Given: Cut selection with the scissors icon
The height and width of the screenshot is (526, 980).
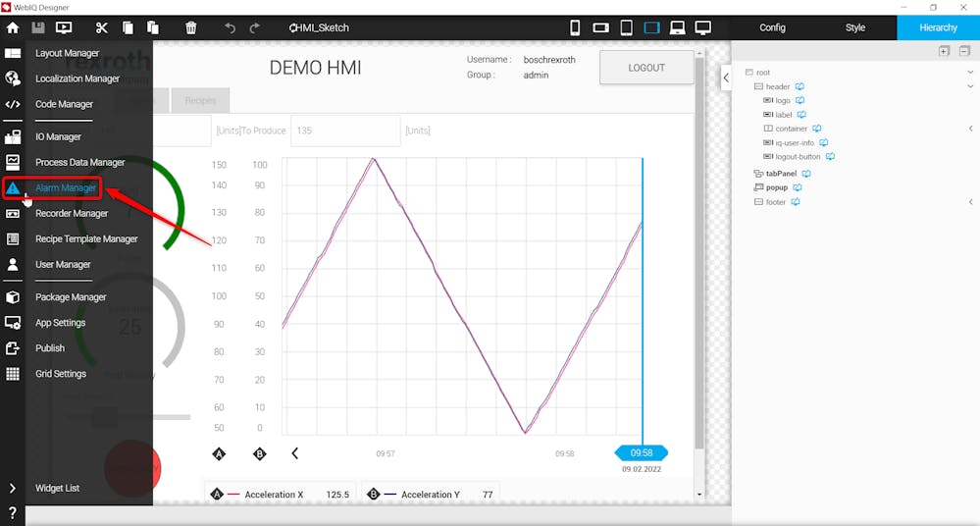Looking at the screenshot, I should coord(102,27).
